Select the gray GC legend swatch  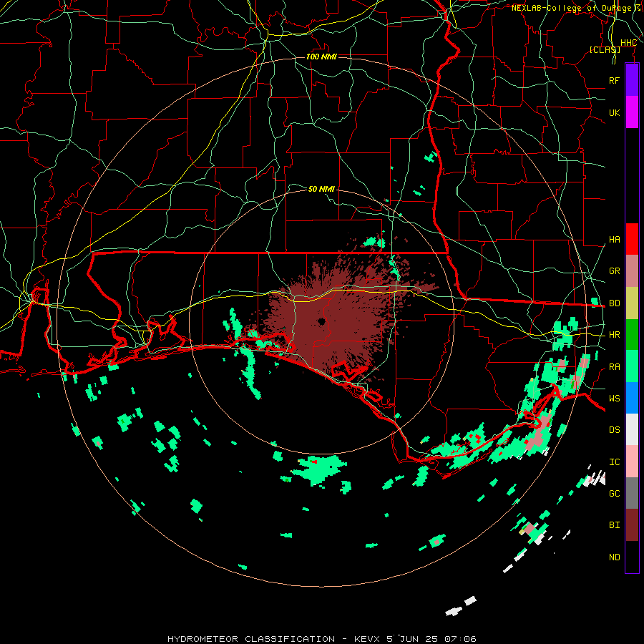pyautogui.click(x=632, y=493)
